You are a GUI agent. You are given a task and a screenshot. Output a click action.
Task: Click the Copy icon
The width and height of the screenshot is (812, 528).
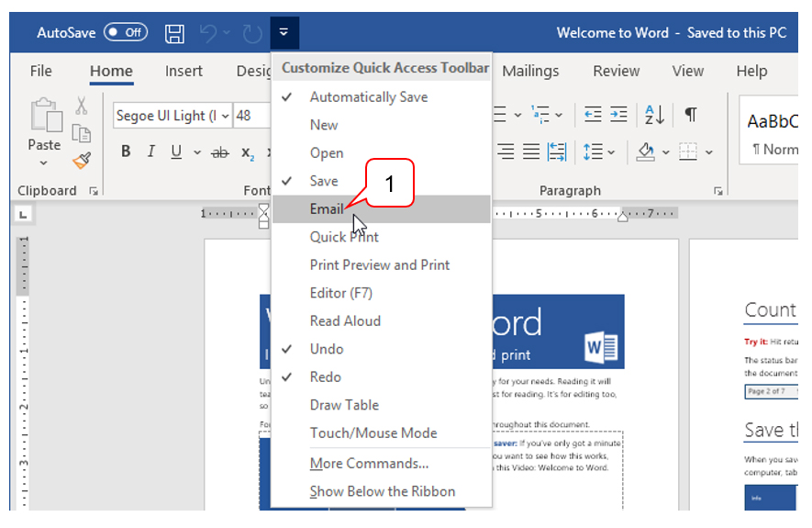[x=82, y=133]
